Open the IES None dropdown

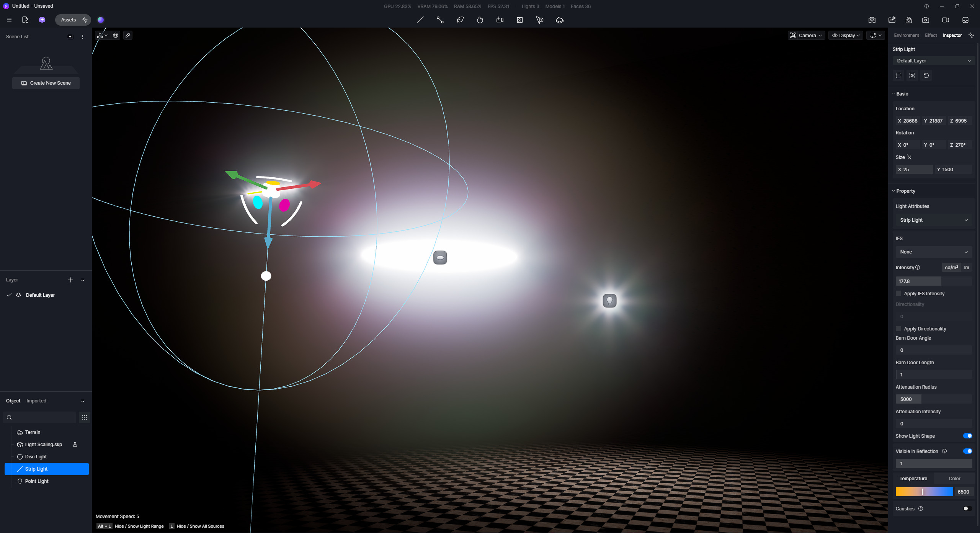tap(933, 252)
